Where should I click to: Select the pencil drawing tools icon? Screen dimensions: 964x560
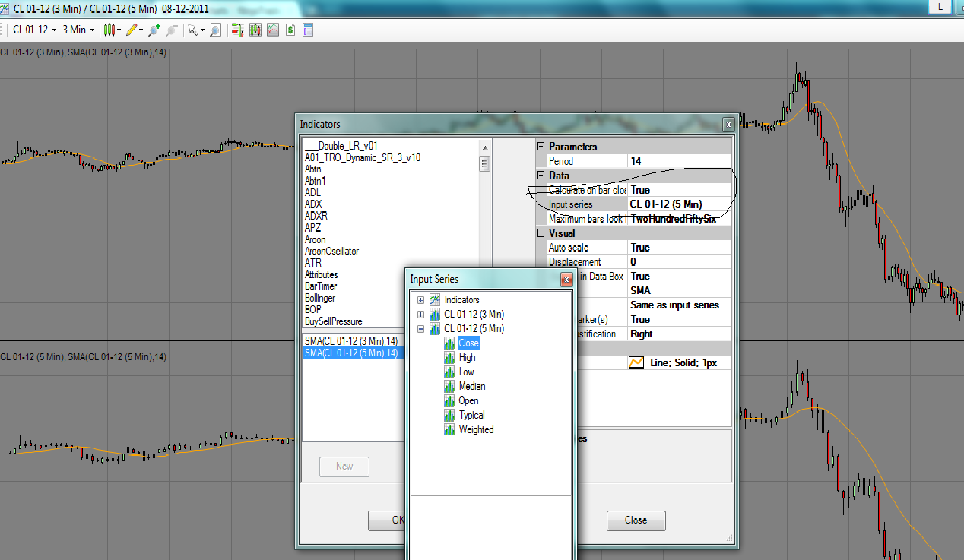coord(132,30)
